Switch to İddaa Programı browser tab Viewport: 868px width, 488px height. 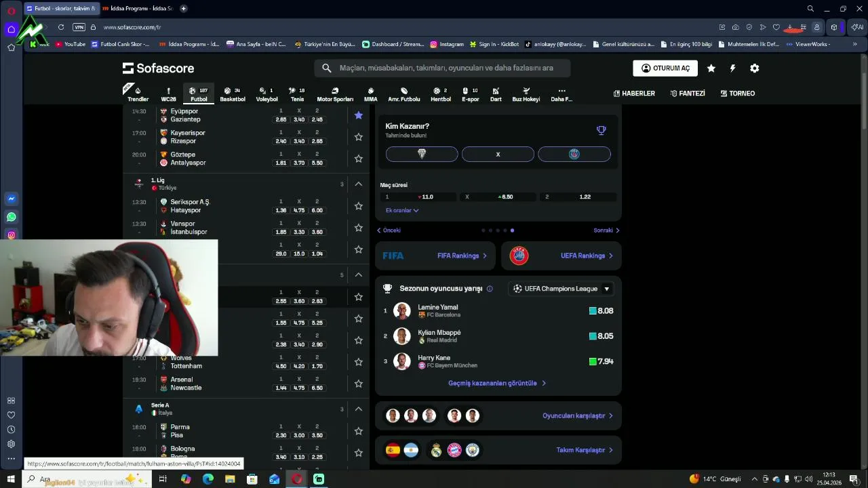138,8
